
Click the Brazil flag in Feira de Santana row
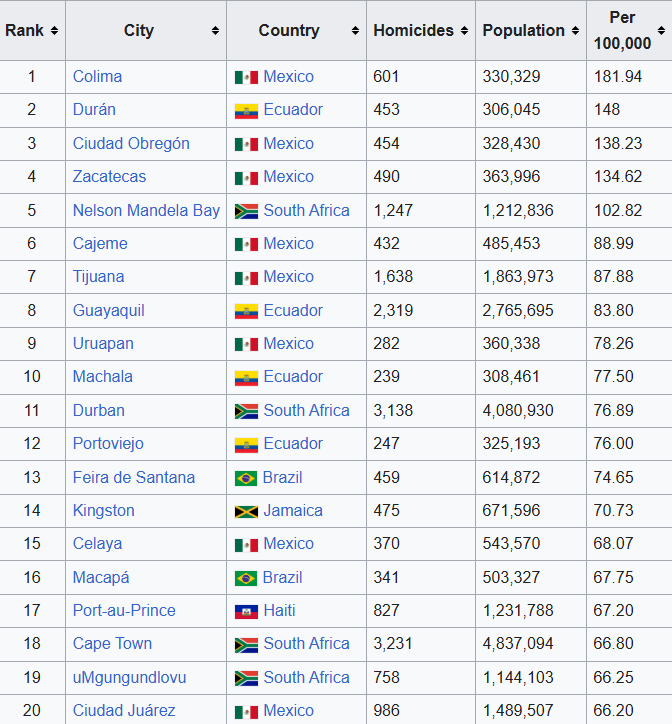pos(246,478)
